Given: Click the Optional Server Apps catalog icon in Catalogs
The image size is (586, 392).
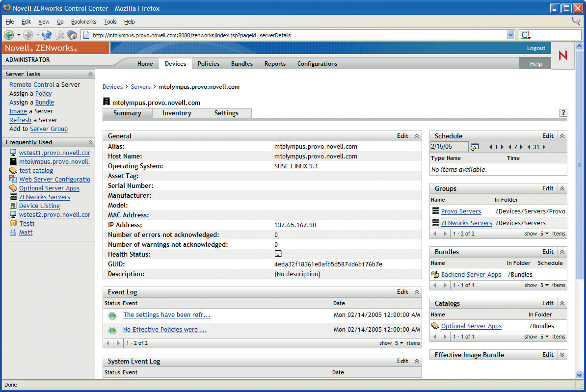Looking at the screenshot, I should (435, 326).
